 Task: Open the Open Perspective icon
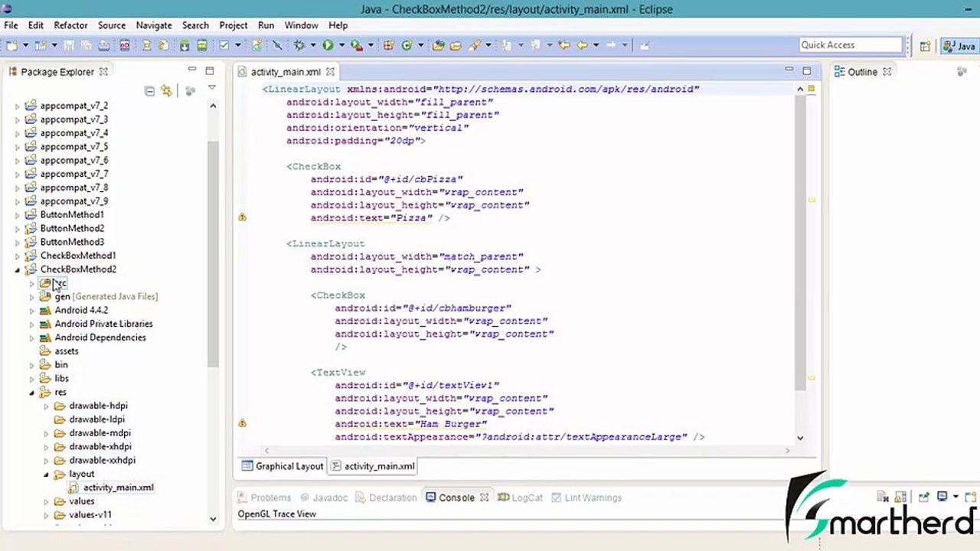tap(925, 45)
